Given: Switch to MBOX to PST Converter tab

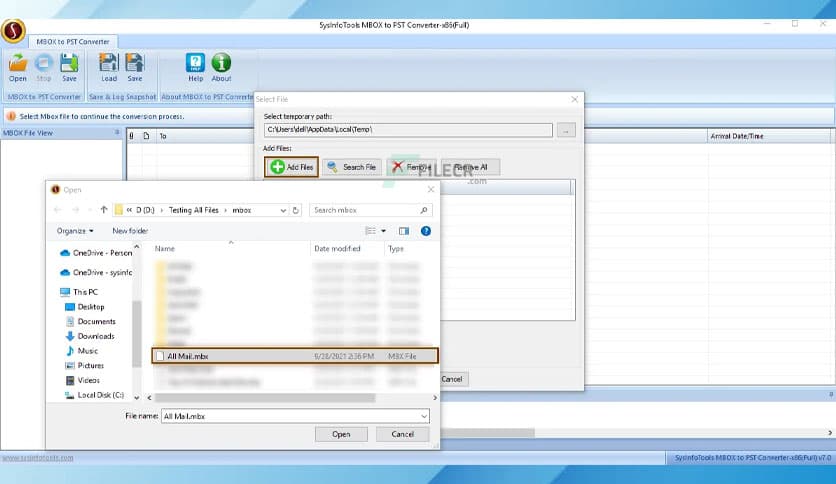Looking at the screenshot, I should (x=73, y=42).
